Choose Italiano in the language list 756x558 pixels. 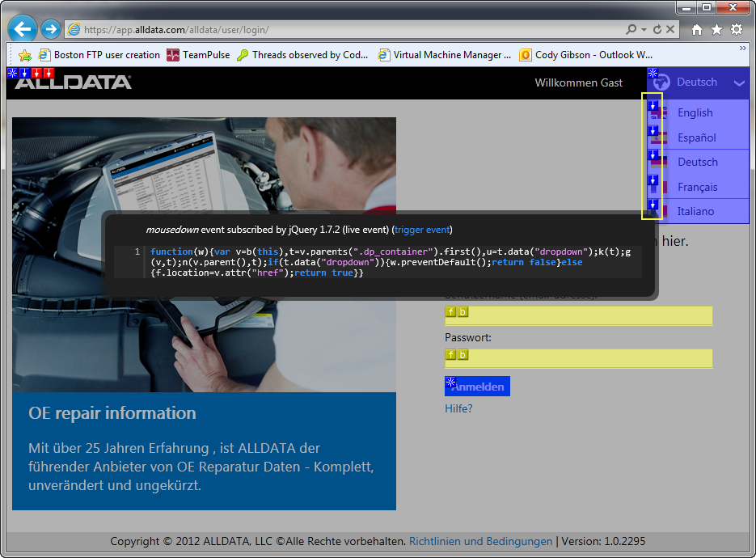coord(695,211)
